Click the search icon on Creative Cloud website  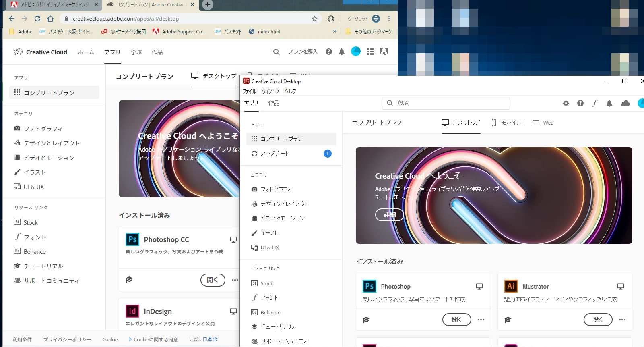(x=276, y=52)
